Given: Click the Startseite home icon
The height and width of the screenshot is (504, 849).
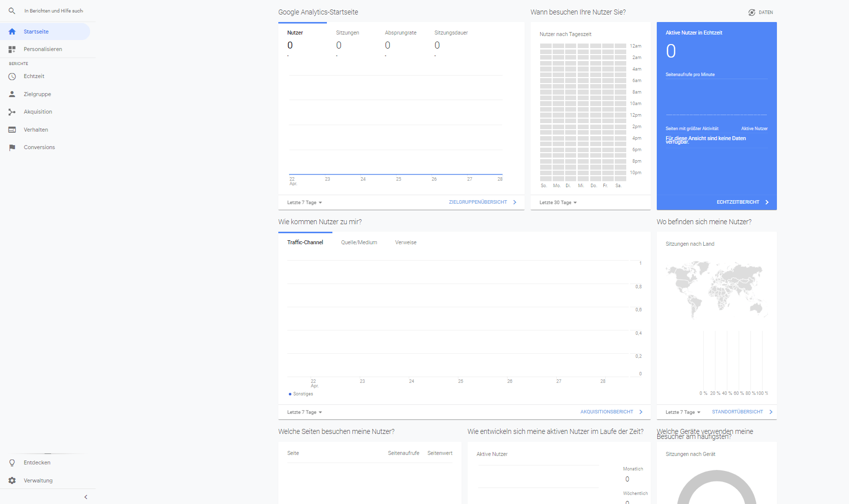Looking at the screenshot, I should click(x=12, y=32).
